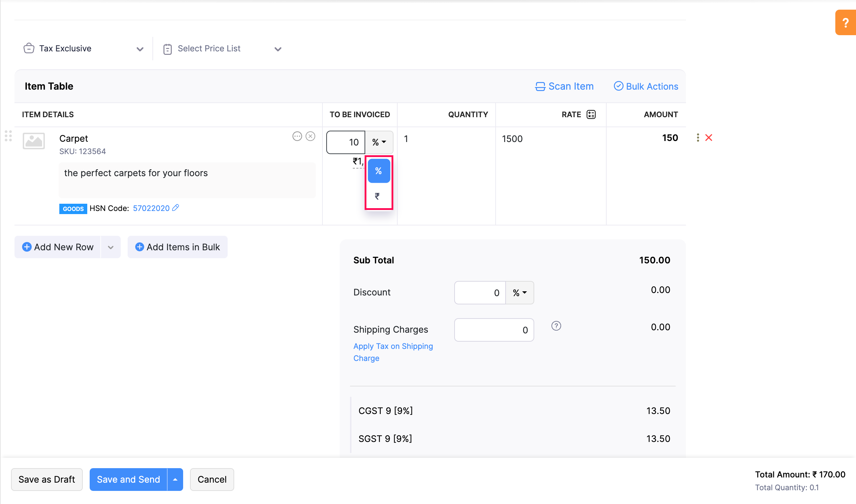856x504 pixels.
Task: Select the rupee option in invoice-type menu
Action: 378,196
